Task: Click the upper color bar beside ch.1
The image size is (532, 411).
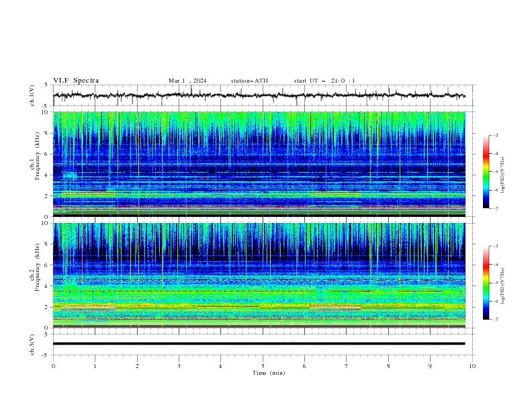Action: pos(486,172)
